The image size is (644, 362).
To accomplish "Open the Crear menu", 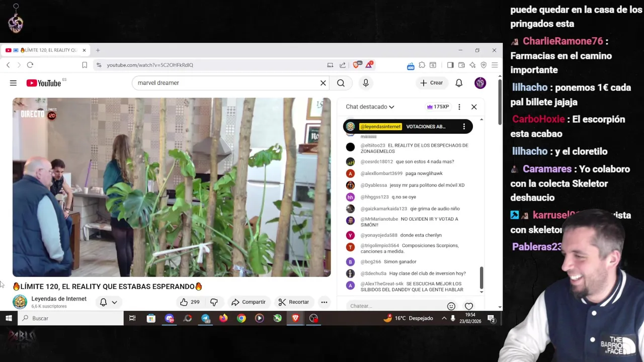I will pos(432,83).
